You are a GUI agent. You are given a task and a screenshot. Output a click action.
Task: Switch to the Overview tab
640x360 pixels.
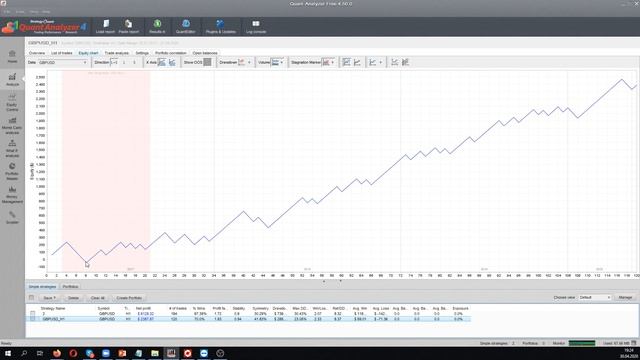point(37,53)
